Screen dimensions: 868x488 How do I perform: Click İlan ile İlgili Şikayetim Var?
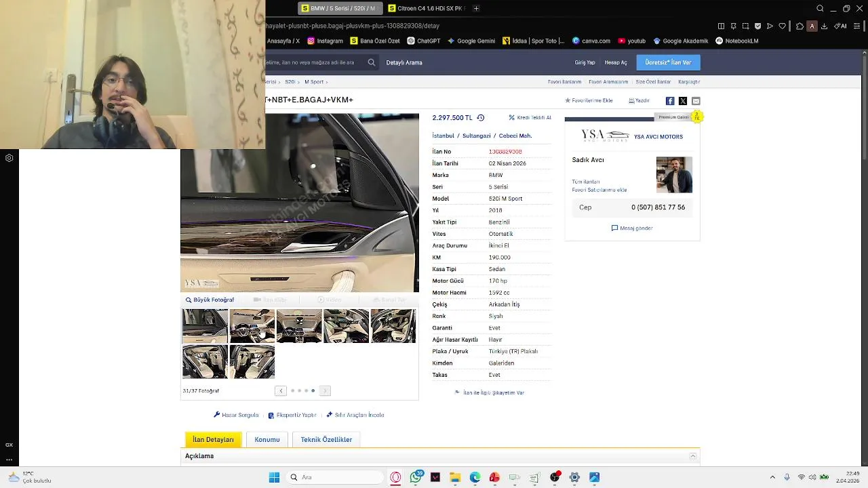[489, 392]
